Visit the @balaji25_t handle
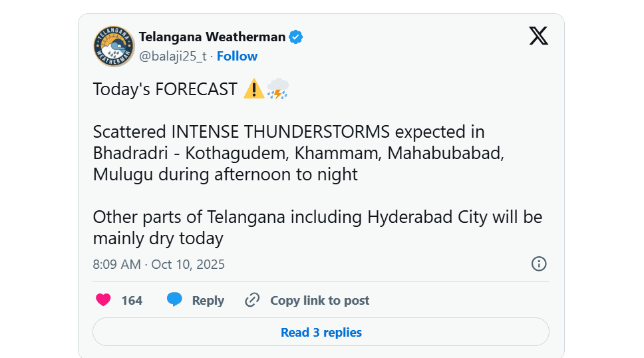This screenshot has width=644, height=358. tap(172, 57)
